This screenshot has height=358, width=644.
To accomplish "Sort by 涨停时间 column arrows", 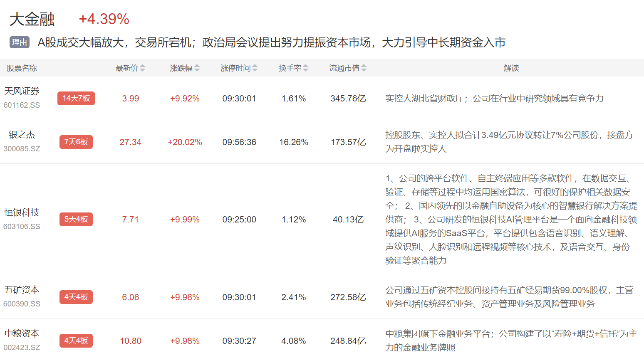I will click(255, 68).
